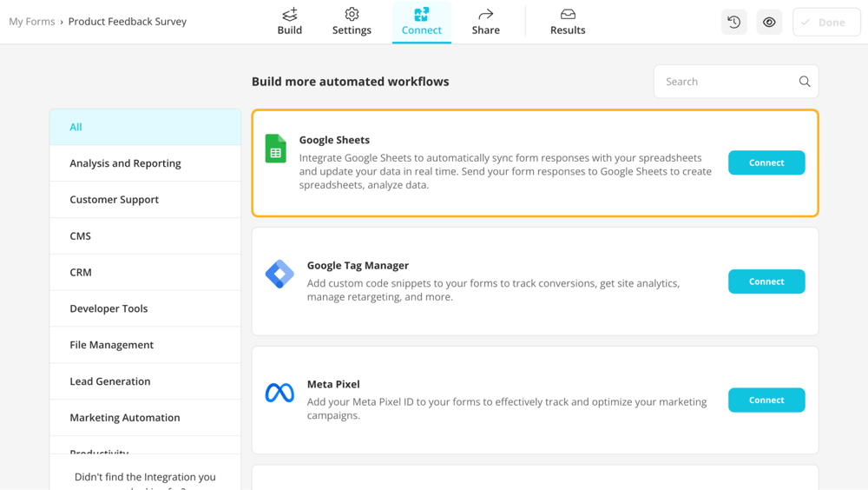The height and width of the screenshot is (490, 868).
Task: Open the Results tab
Action: (x=568, y=23)
